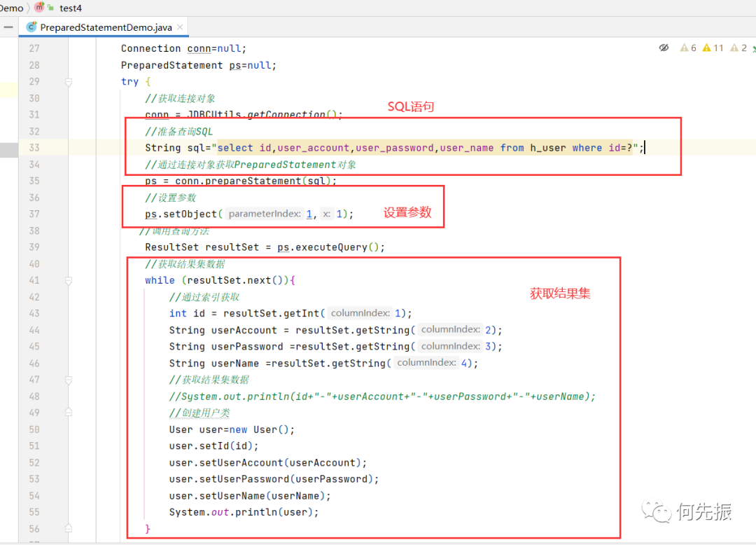
Task: Click line number 27 in gutter
Action: (34, 48)
